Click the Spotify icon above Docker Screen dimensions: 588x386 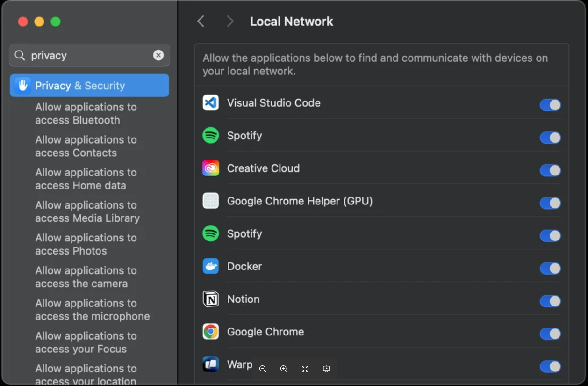pos(211,233)
